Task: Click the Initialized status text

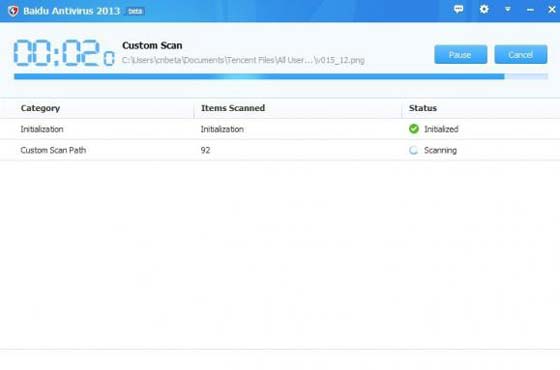Action: point(441,129)
